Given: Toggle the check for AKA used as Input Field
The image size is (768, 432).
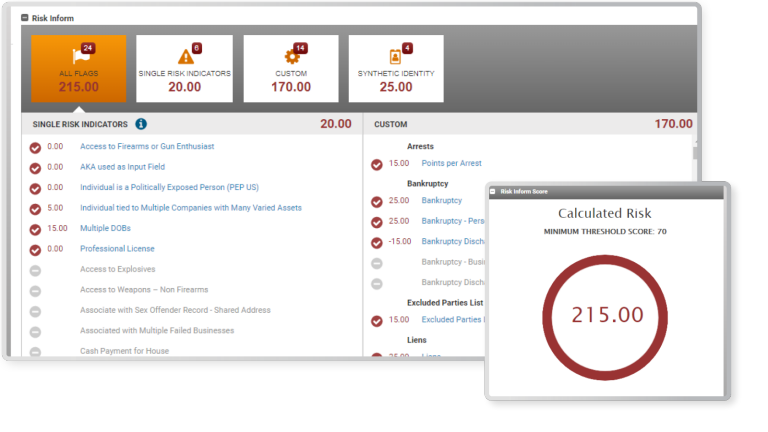Looking at the screenshot, I should [35, 167].
